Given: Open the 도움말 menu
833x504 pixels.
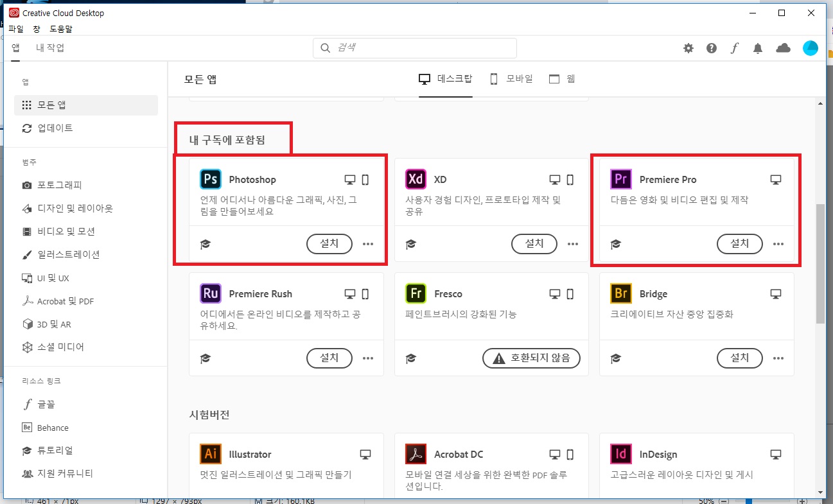Looking at the screenshot, I should [x=61, y=29].
